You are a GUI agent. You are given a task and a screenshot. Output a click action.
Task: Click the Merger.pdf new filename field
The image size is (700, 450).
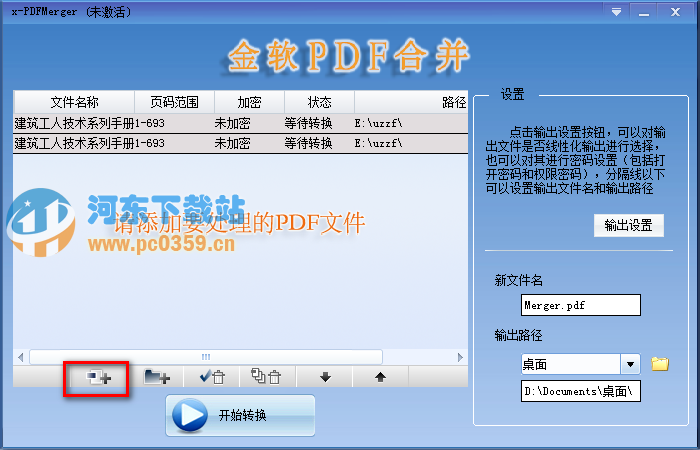click(x=581, y=305)
